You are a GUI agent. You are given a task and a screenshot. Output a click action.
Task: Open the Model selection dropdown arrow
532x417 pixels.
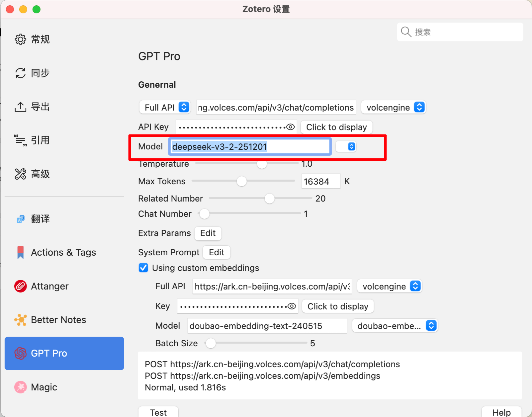tap(346, 146)
